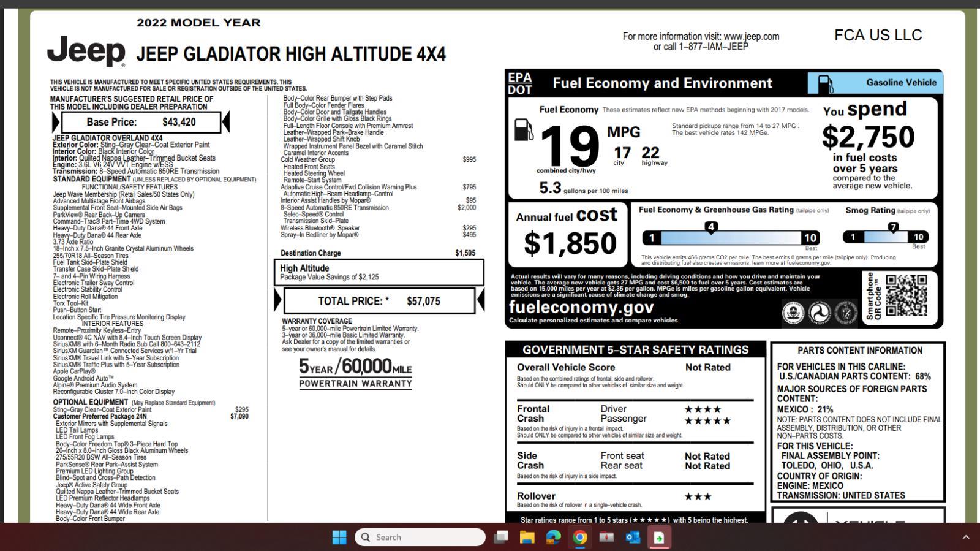Launch File Explorer from the taskbar
Screen dimensions: 980x551
point(527,538)
